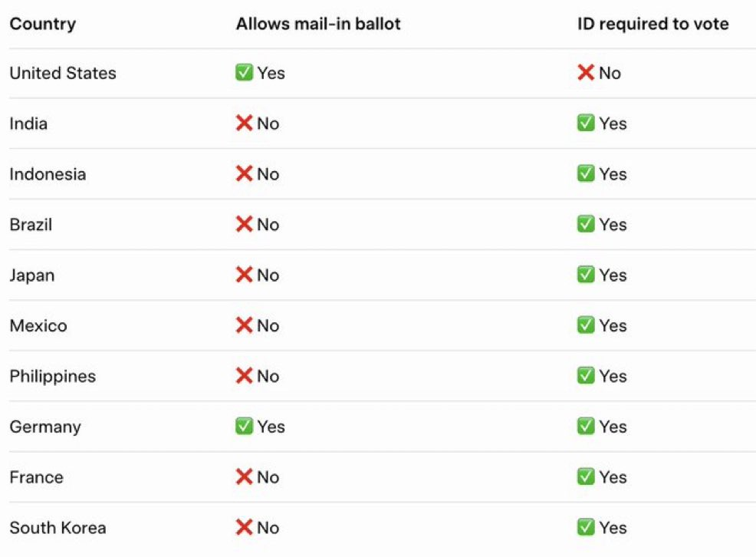Click the ID required to vote header
The image size is (756, 557).
[652, 24]
